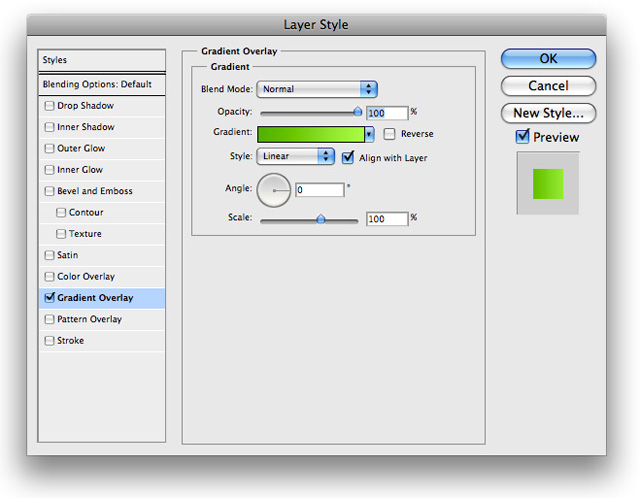This screenshot has width=640, height=498.
Task: Click the New Style... button
Action: [x=548, y=113]
